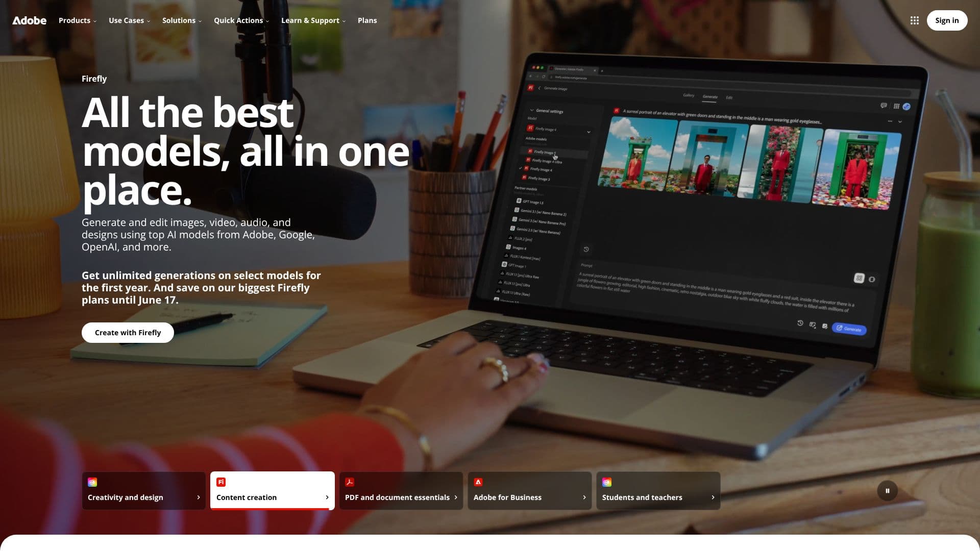The image size is (980, 551).
Task: Expand the Products chevron
Action: pos(95,21)
